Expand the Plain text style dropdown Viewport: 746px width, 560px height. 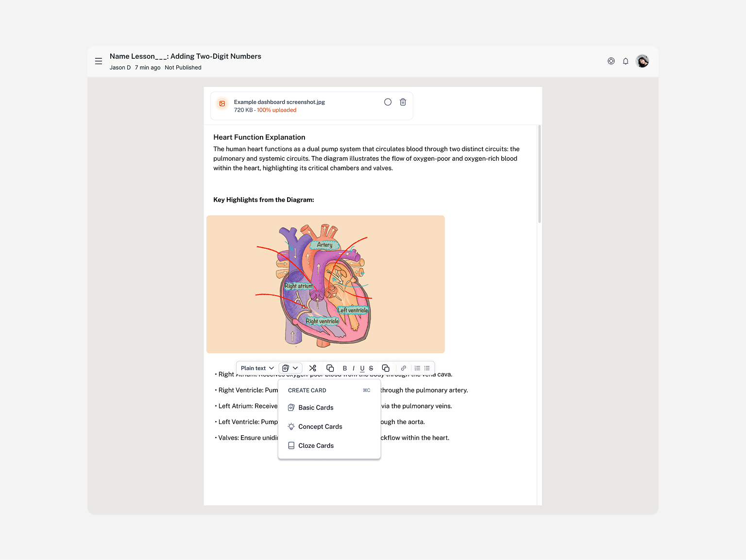(x=257, y=368)
